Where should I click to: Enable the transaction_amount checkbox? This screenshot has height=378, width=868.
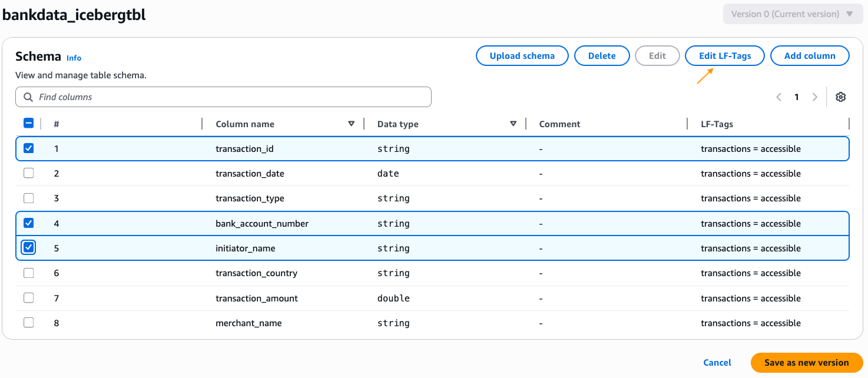pos(28,298)
